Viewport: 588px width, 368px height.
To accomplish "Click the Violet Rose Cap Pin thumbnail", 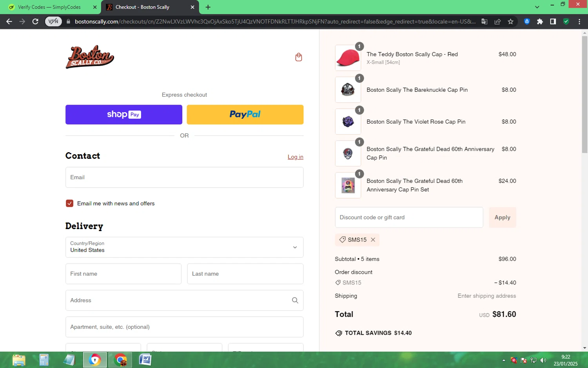I will click(348, 122).
